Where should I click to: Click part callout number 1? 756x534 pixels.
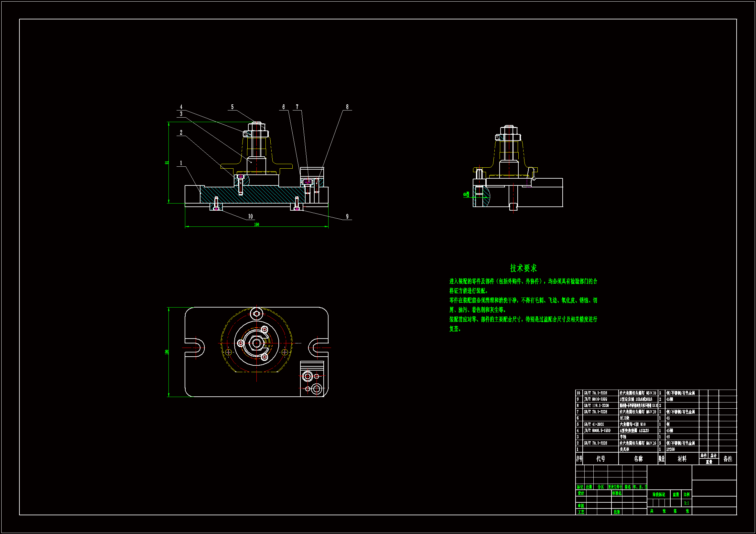[181, 163]
